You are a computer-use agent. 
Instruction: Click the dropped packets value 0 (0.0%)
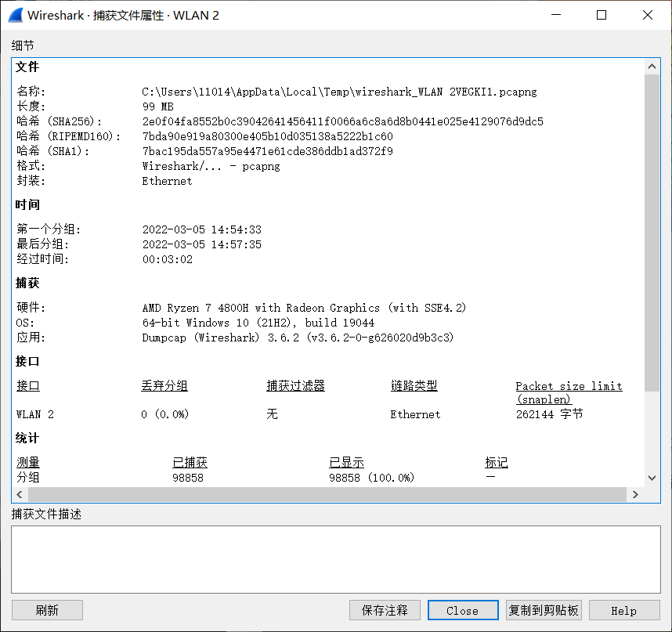tap(165, 414)
